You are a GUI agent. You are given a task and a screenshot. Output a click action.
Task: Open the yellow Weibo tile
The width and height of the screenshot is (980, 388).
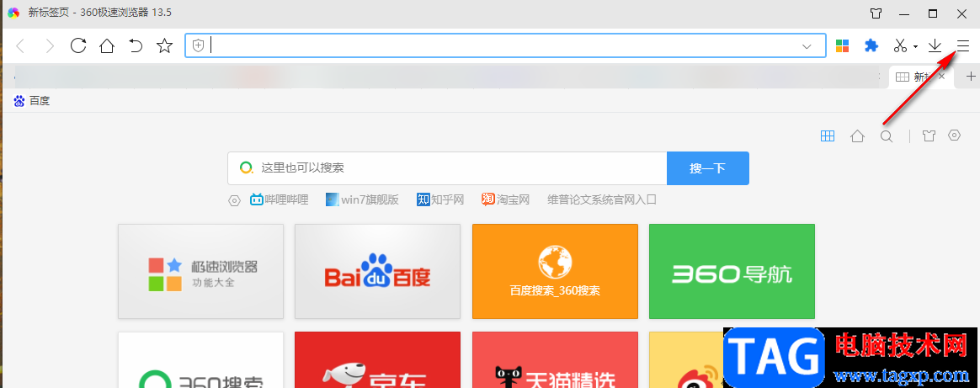point(686,360)
